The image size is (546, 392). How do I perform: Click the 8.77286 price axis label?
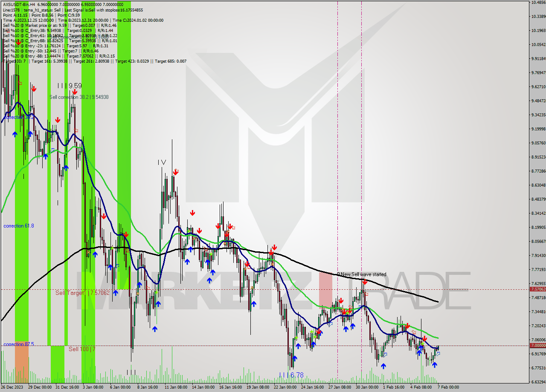538,171
